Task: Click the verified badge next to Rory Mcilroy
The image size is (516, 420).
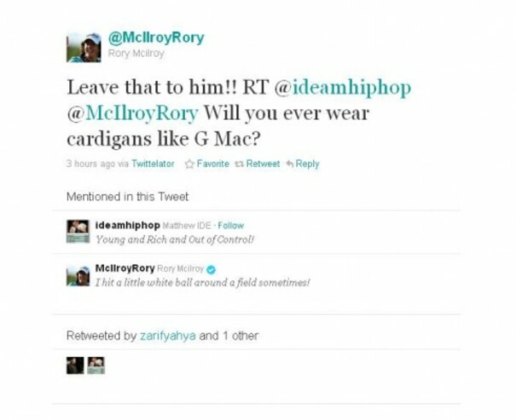Action: click(x=212, y=270)
